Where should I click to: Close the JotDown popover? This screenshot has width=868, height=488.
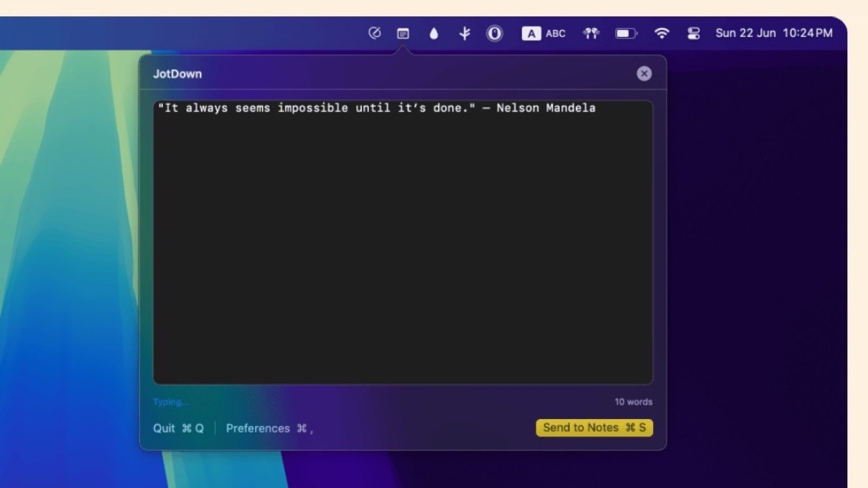[644, 74]
